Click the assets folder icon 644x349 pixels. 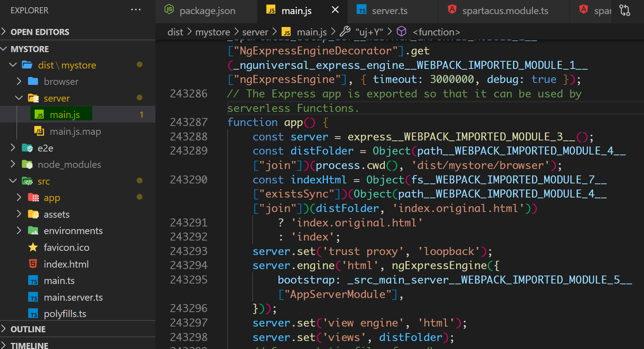(x=33, y=214)
